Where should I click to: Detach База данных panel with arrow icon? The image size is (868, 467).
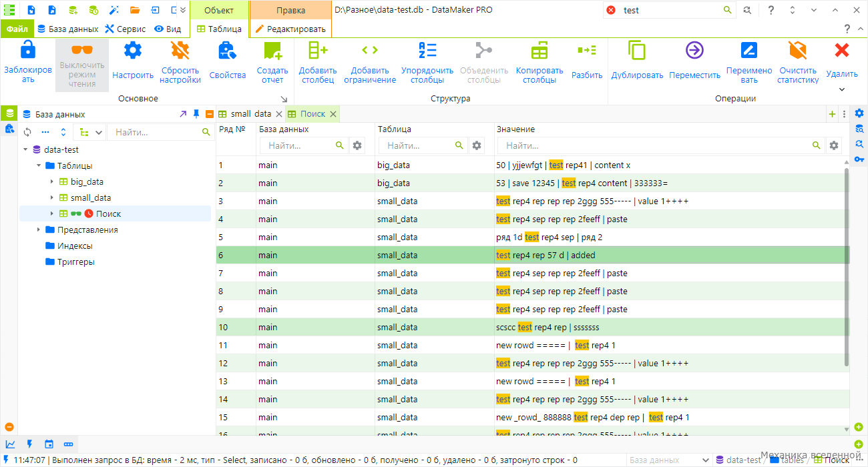point(183,114)
